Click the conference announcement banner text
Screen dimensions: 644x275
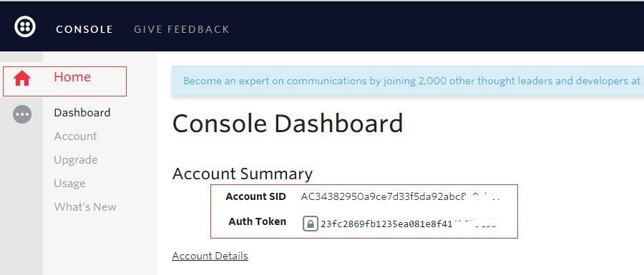click(411, 81)
